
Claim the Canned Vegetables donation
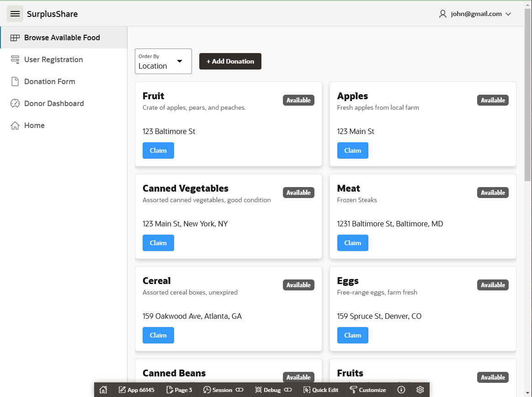tap(158, 243)
